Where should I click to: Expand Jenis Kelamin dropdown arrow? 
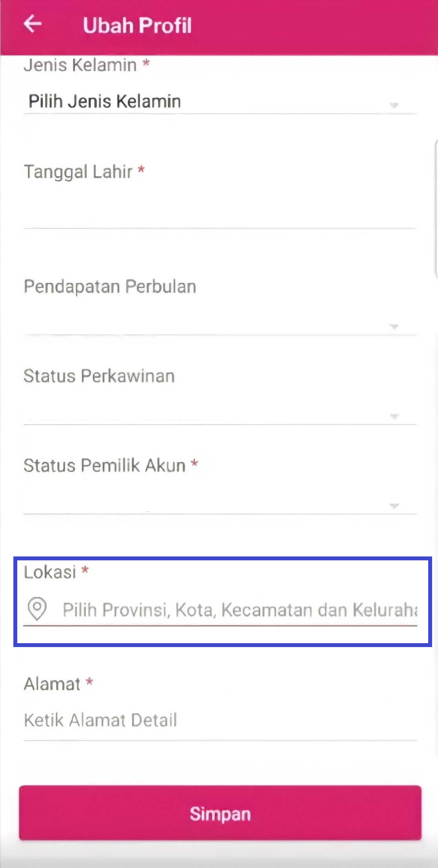point(394,105)
